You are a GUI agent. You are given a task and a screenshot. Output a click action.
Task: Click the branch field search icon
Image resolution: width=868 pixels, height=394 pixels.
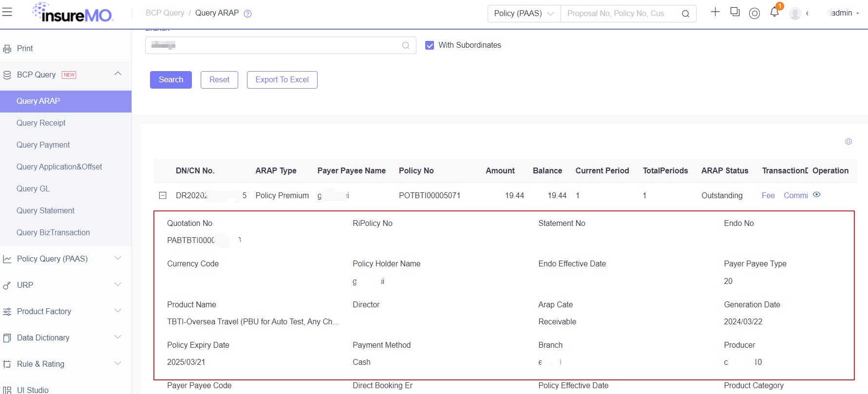point(406,45)
